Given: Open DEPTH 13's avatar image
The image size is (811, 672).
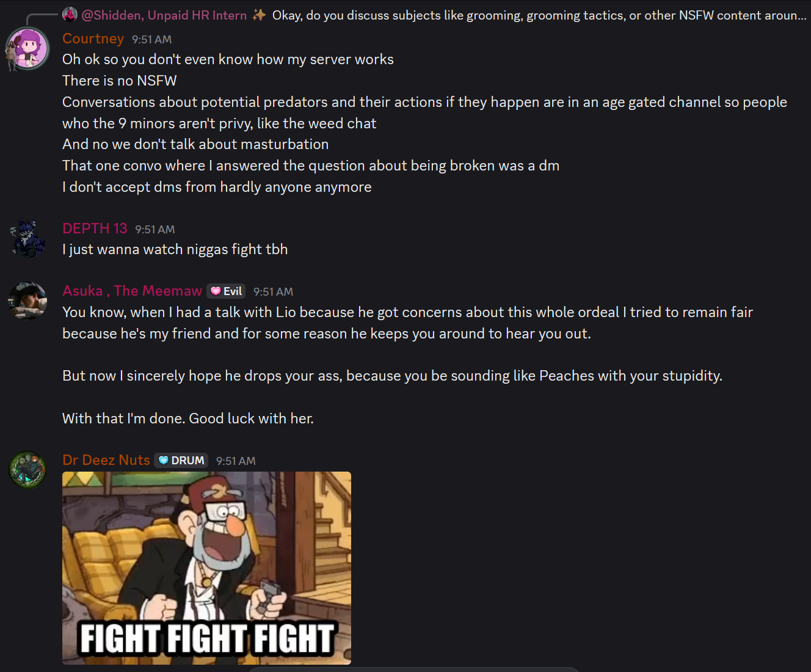Looking at the screenshot, I should point(27,238).
